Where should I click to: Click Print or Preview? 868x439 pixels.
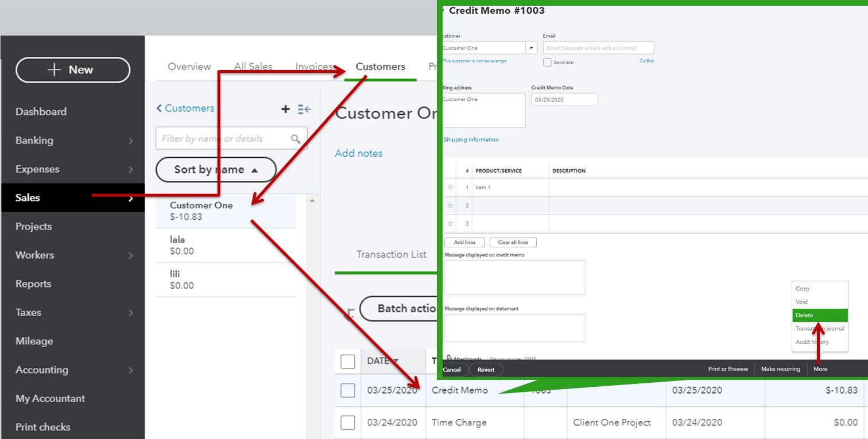pyautogui.click(x=728, y=369)
